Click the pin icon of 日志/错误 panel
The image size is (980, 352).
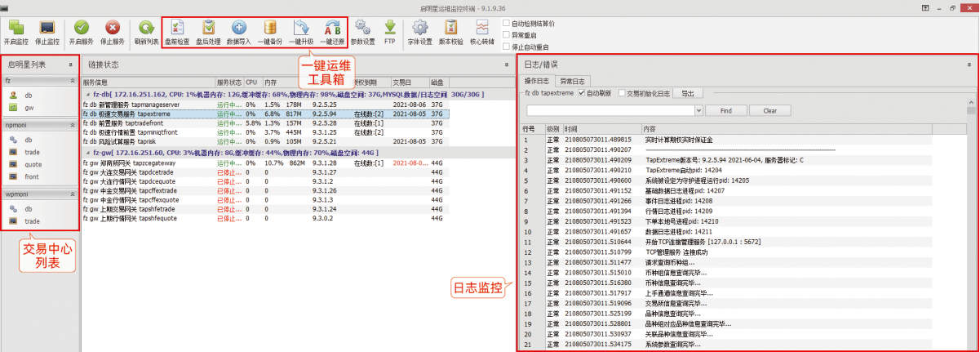tap(969, 64)
